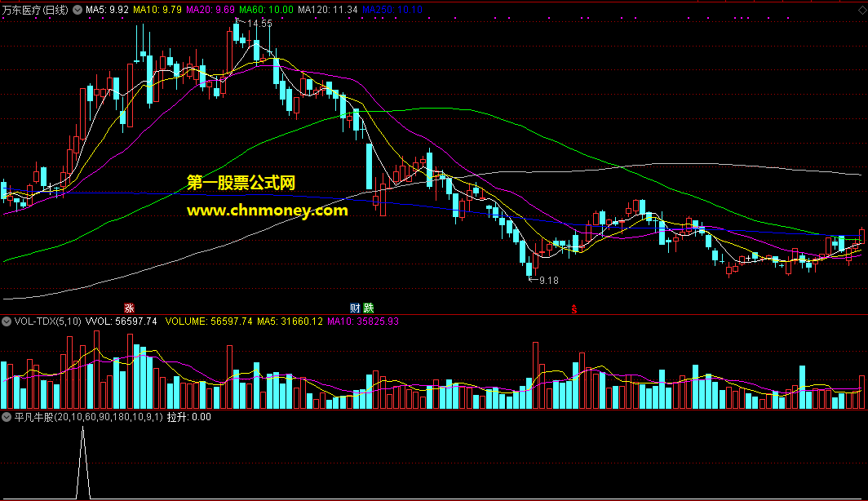Click the VOLUME: 56597.74 value
The image size is (868, 501).
(x=209, y=321)
